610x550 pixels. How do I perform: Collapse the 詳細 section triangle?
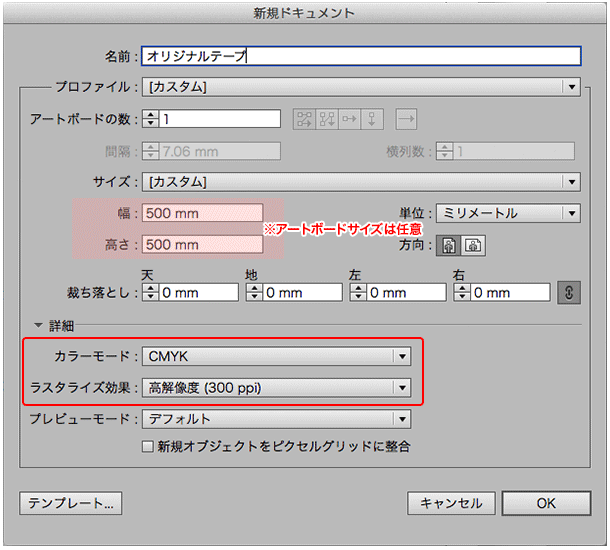39,326
